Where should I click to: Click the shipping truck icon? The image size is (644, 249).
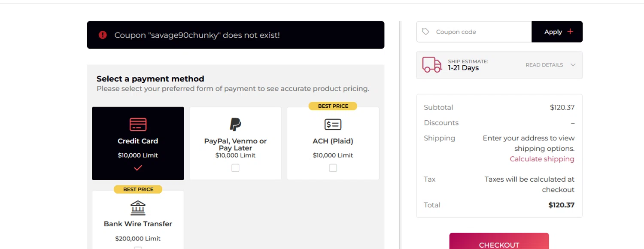pyautogui.click(x=431, y=65)
